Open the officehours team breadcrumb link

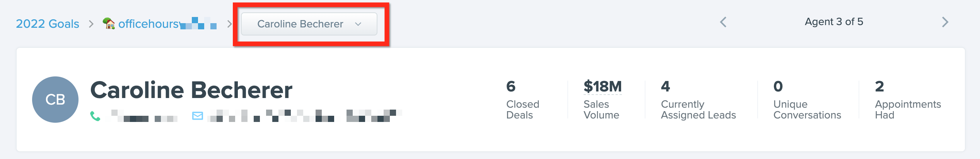click(159, 24)
